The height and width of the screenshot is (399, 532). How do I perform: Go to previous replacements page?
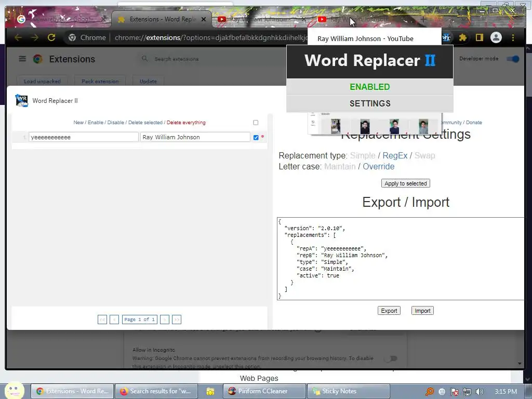click(114, 320)
